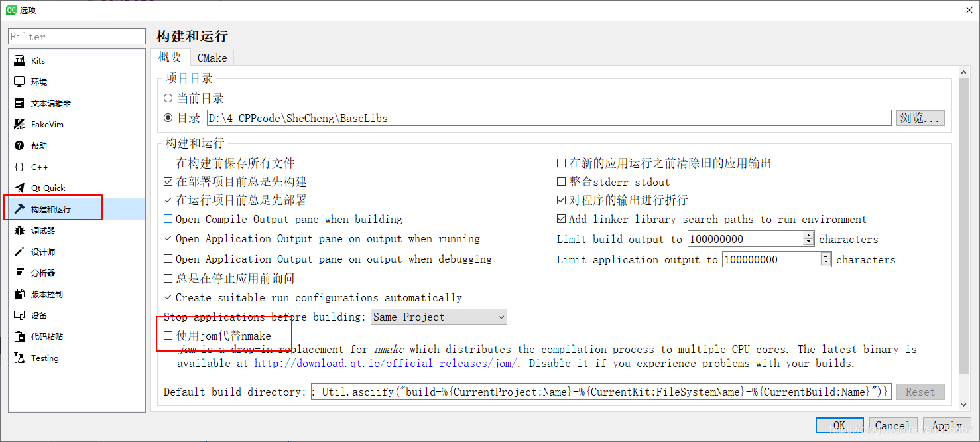
Task: Select the C++ settings category
Action: pos(40,167)
